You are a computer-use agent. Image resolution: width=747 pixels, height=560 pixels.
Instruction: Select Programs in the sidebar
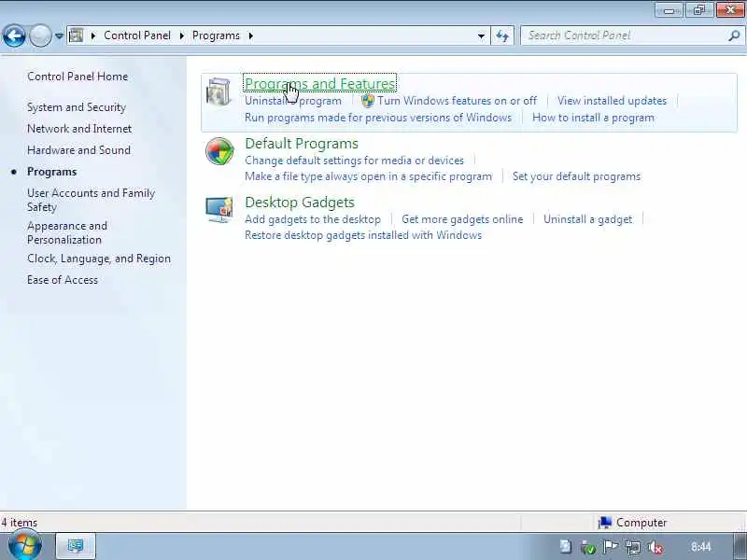click(x=52, y=172)
